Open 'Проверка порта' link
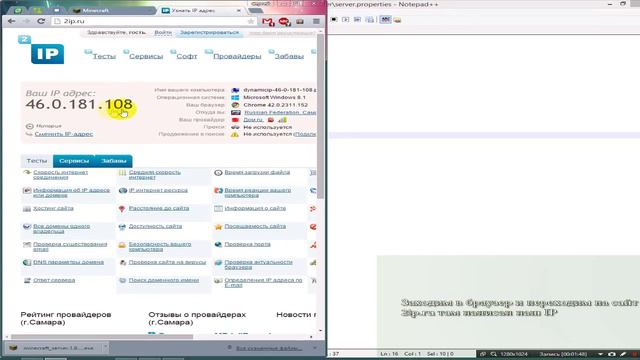 [x=247, y=244]
